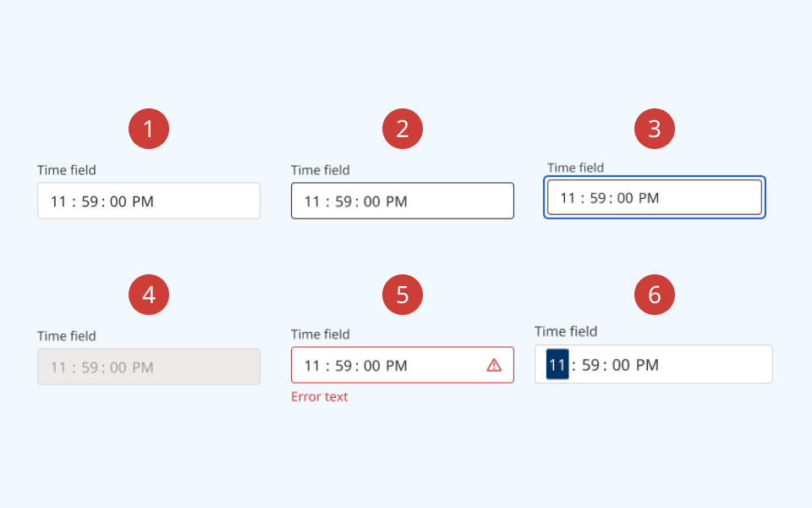Viewport: 812px width, 508px height.
Task: Click the default time field under badge 1
Action: (149, 202)
